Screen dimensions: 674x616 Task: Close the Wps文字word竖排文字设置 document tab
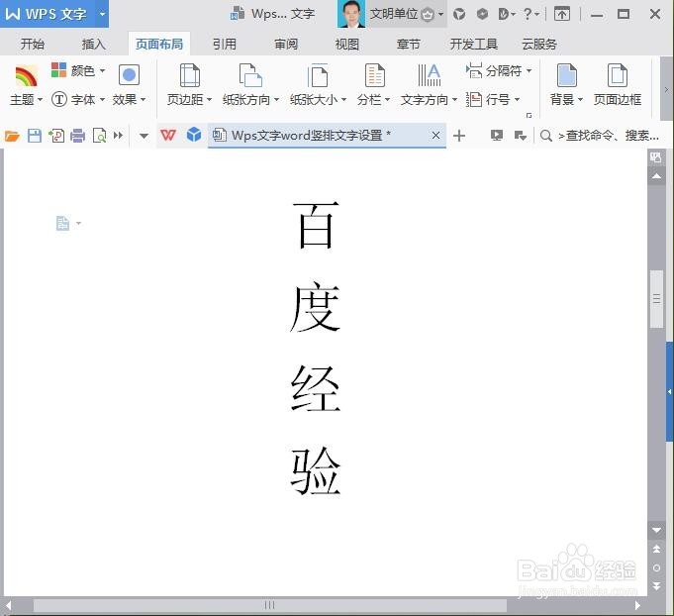point(435,136)
